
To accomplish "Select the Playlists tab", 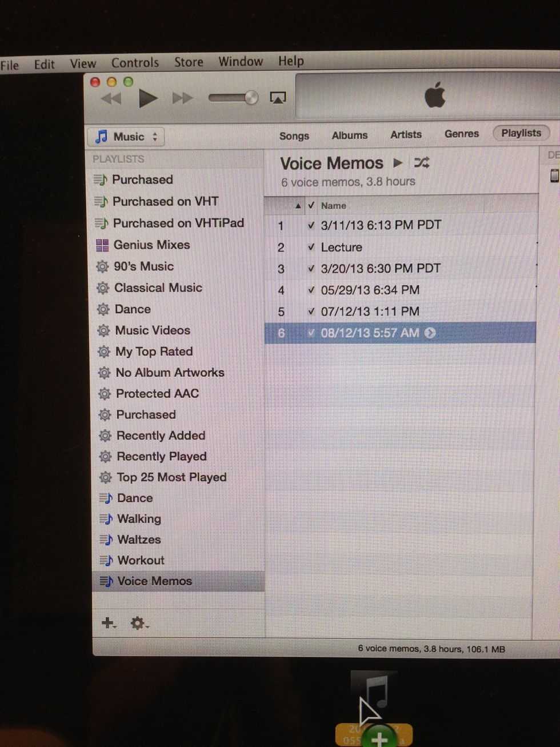I will 521,133.
